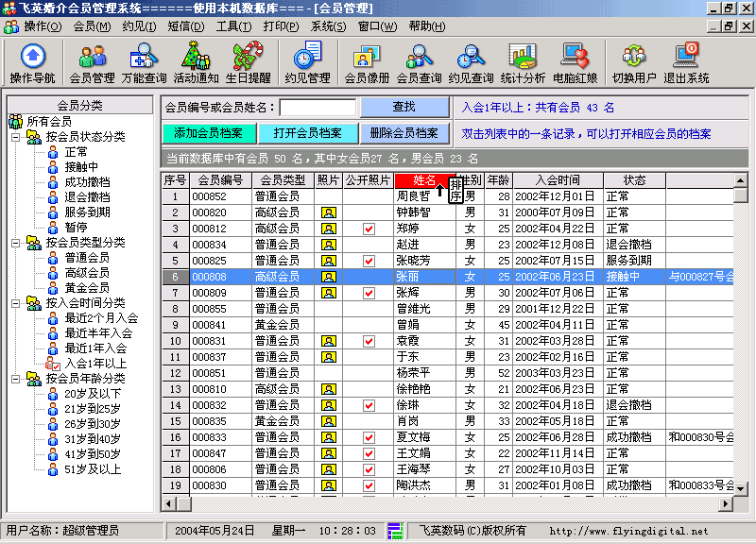
Task: Launch 统计分析 chart icon
Action: point(522,62)
